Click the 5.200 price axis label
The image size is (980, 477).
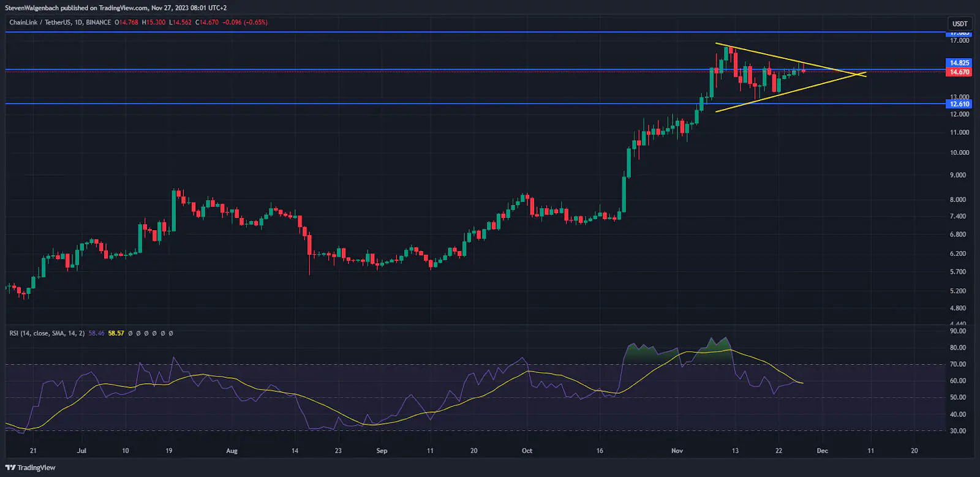(x=959, y=291)
